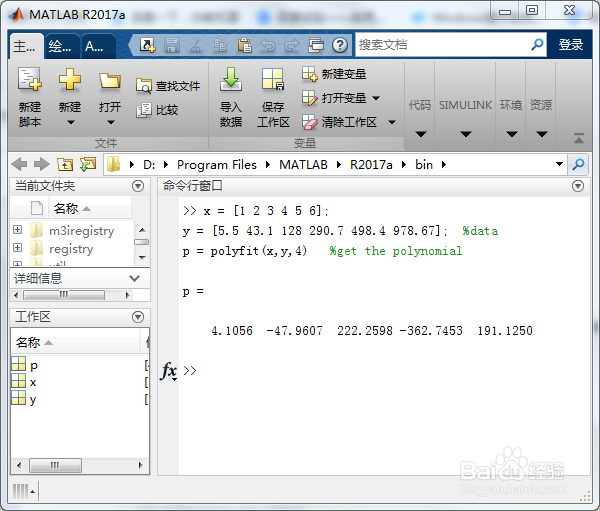Screen dimensions: 600x511
Task: Open Help question mark icon
Action: coord(340,45)
